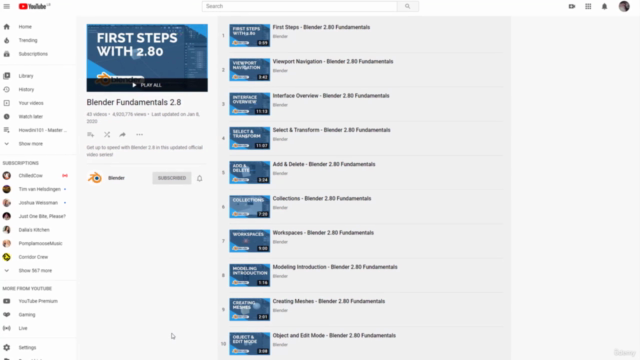Open the account avatar menu
The height and width of the screenshot is (360, 640).
tap(624, 6)
